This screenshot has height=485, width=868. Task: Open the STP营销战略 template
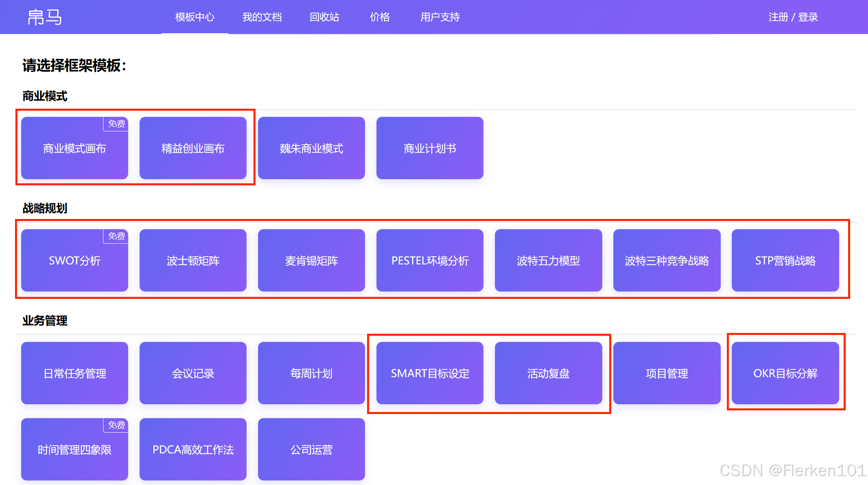785,261
